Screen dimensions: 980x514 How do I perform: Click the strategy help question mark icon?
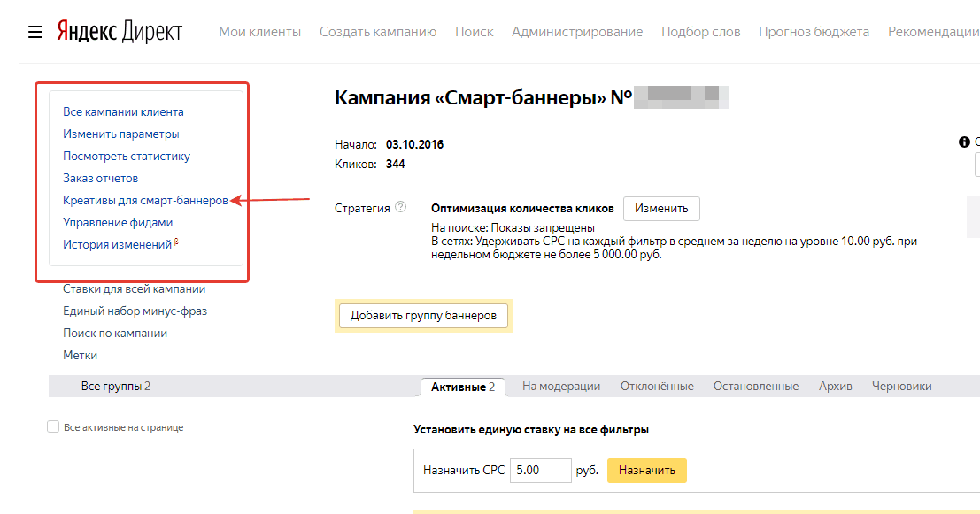pyautogui.click(x=401, y=208)
